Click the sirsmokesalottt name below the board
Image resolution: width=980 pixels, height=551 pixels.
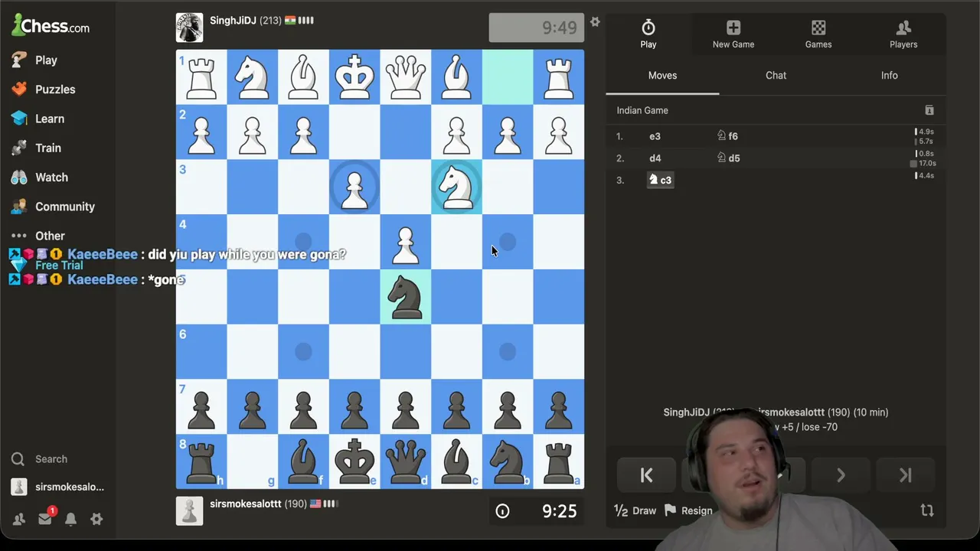tap(246, 504)
